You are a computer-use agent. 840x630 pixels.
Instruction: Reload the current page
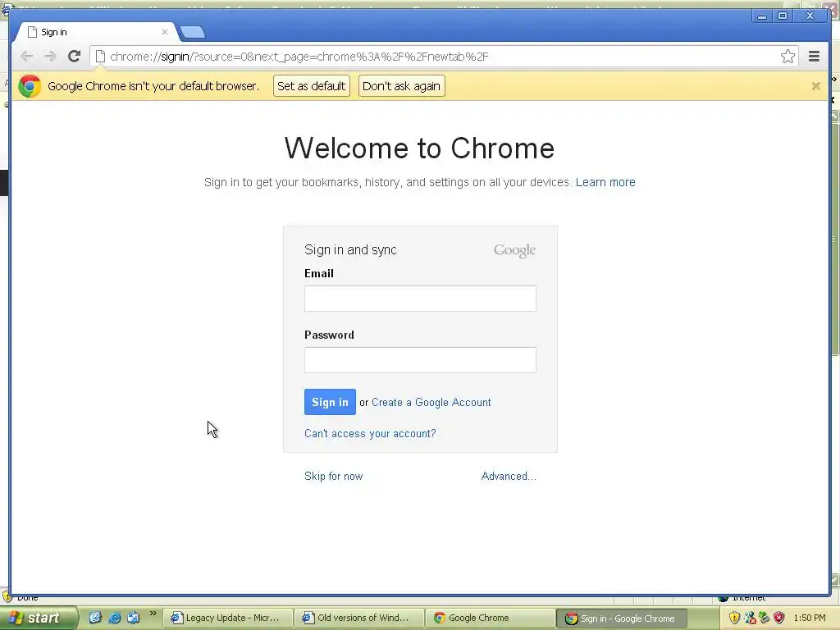pos(75,57)
